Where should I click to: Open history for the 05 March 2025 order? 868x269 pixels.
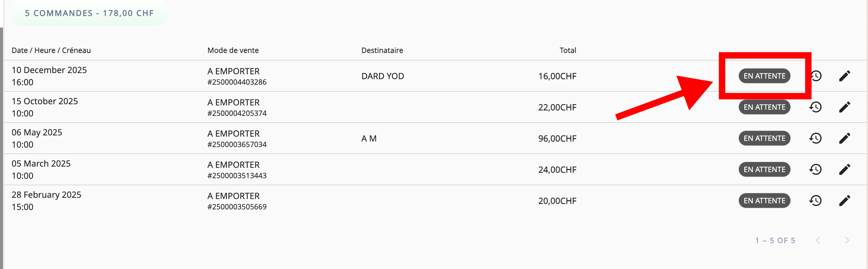pos(815,170)
